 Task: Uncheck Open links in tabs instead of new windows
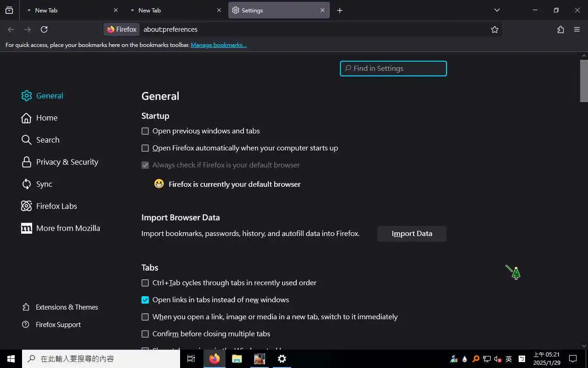145,300
